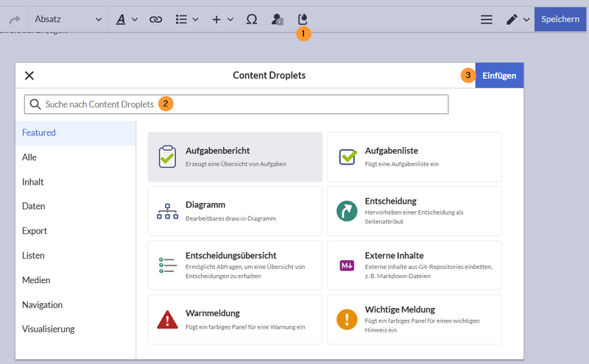The height and width of the screenshot is (364, 589).
Task: Click the Content Droplets search field
Action: (236, 104)
